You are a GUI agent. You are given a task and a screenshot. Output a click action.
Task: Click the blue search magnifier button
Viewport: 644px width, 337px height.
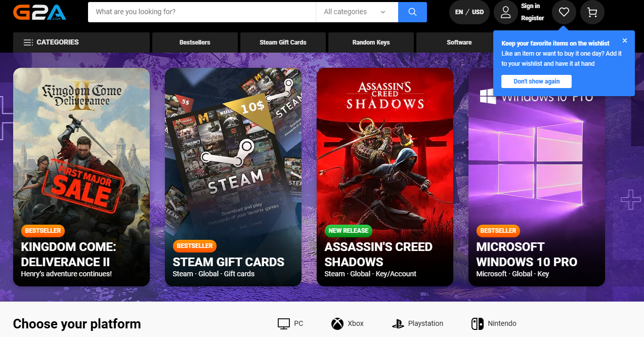412,12
